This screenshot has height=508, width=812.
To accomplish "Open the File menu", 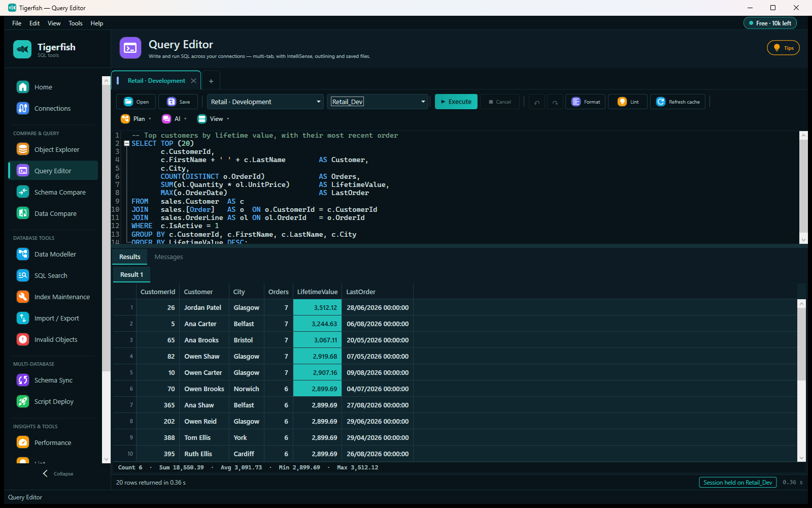I will (17, 23).
